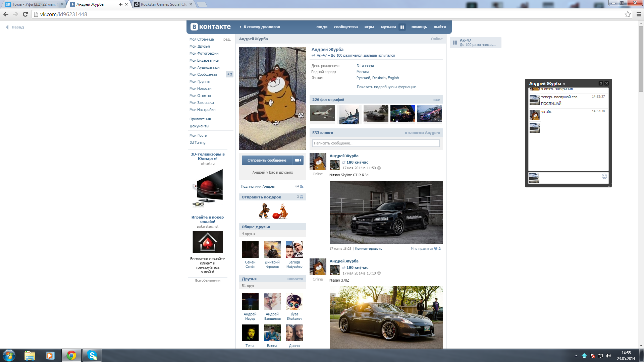Show hidden system tray icons
This screenshot has width=644, height=362.
[x=576, y=356]
